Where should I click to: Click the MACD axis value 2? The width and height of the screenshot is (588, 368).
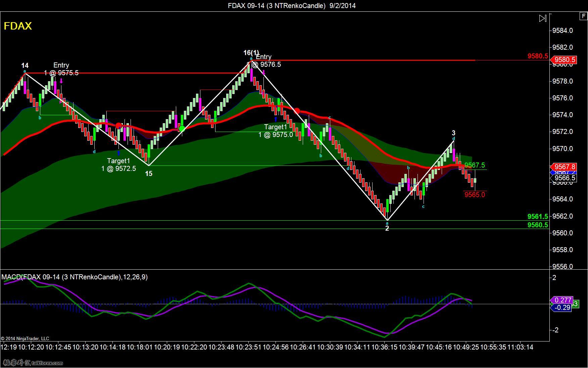click(x=554, y=278)
